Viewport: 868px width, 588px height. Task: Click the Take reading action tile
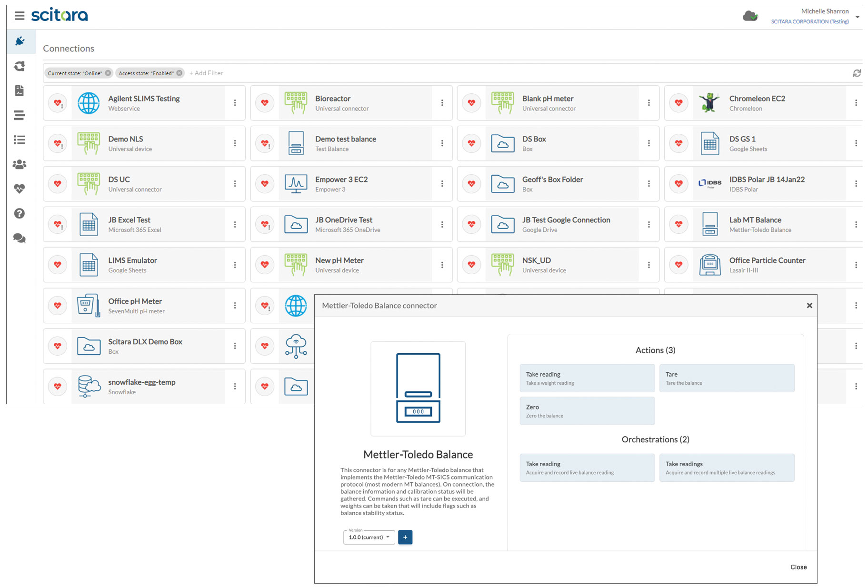coord(587,378)
